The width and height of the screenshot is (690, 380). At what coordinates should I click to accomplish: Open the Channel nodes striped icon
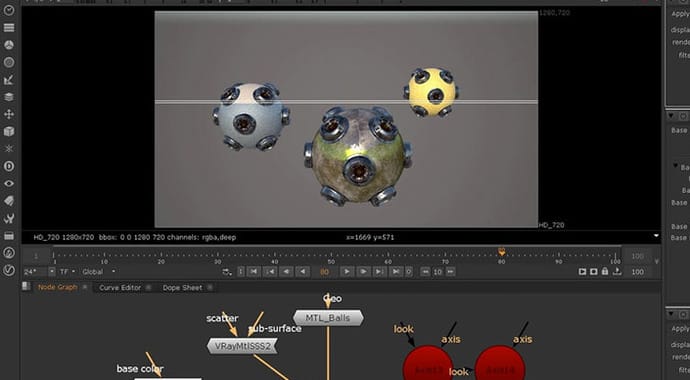9,28
